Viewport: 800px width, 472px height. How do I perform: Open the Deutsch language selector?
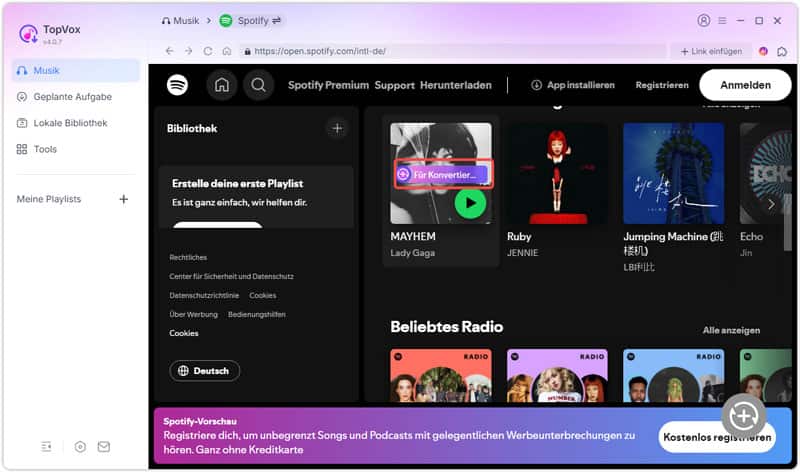coord(204,371)
